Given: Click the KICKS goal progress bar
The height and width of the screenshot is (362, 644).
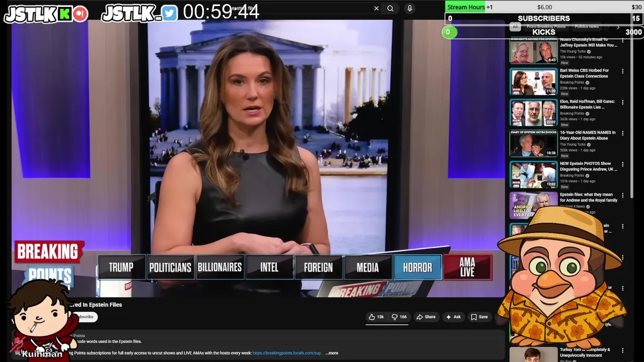Looking at the screenshot, I should click(543, 32).
